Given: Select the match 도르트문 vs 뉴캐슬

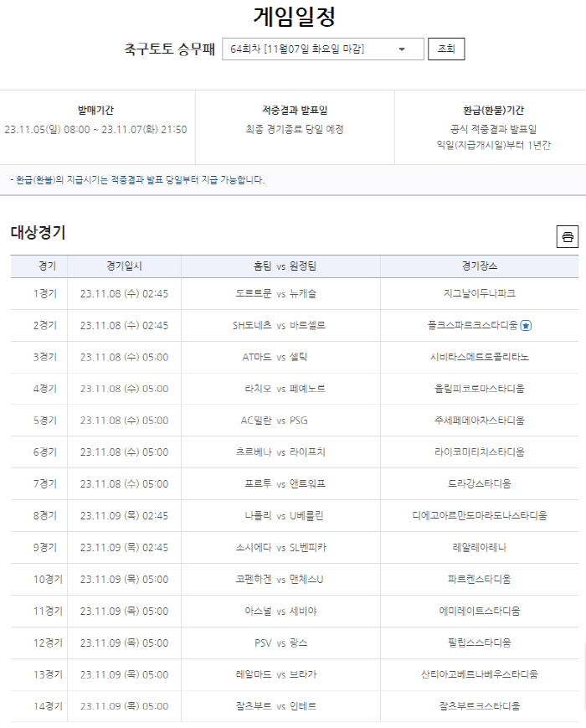Looking at the screenshot, I should (x=275, y=294).
